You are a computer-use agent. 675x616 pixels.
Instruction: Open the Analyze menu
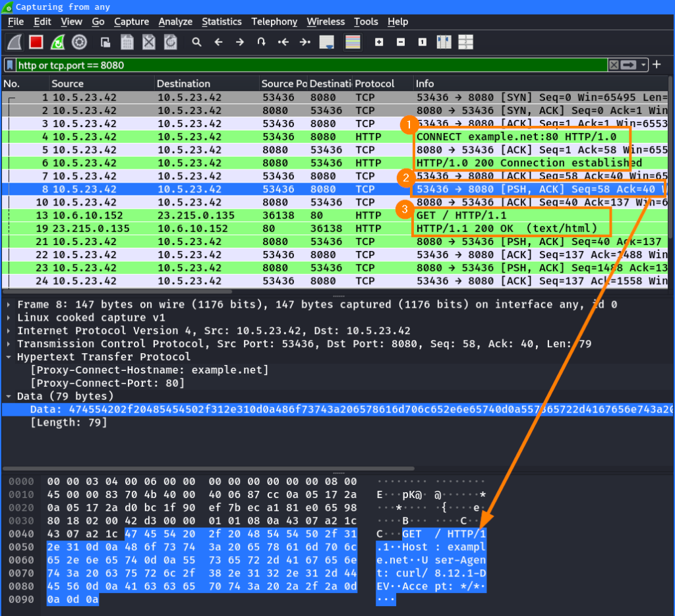pos(175,22)
